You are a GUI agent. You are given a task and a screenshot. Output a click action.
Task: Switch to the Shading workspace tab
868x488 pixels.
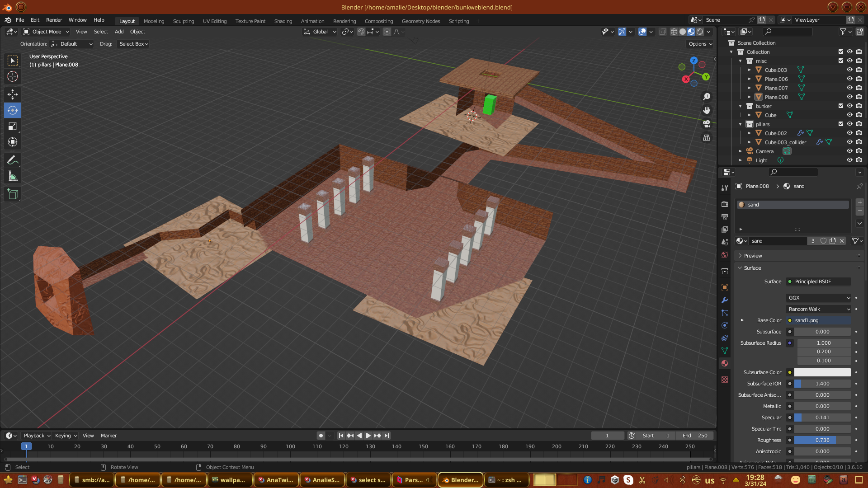point(283,21)
